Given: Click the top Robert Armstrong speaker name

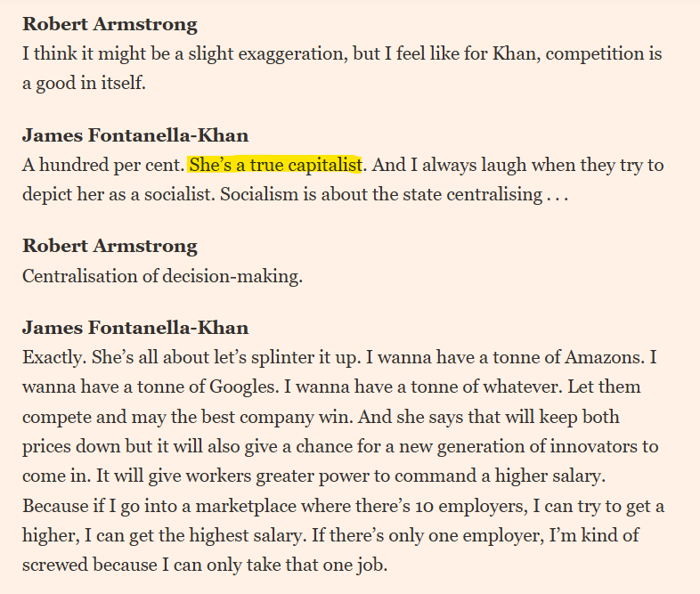Looking at the screenshot, I should [x=110, y=24].
